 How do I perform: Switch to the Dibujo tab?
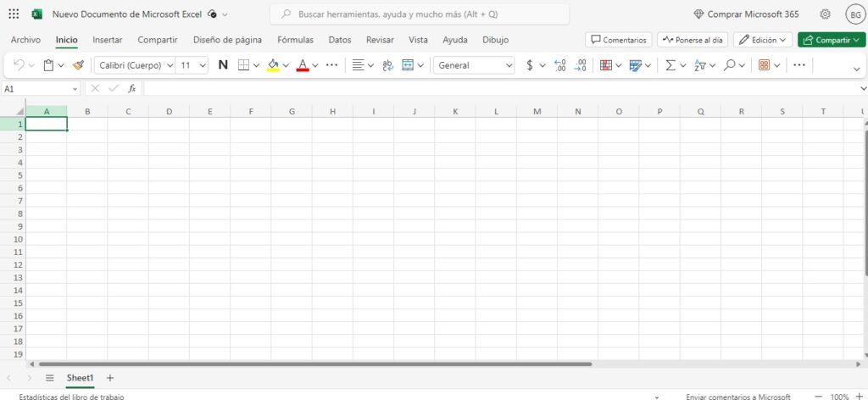495,40
